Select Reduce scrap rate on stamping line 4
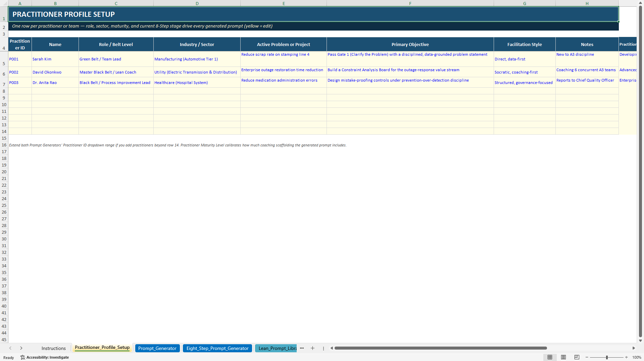The height and width of the screenshot is (361, 644). tap(284, 59)
